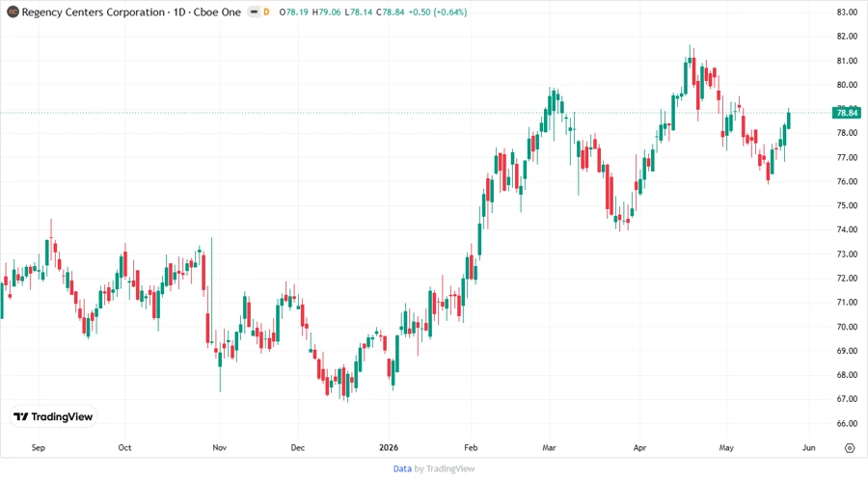Click the change value +0.50 (+0.64%)
This screenshot has width=868, height=480.
[438, 12]
